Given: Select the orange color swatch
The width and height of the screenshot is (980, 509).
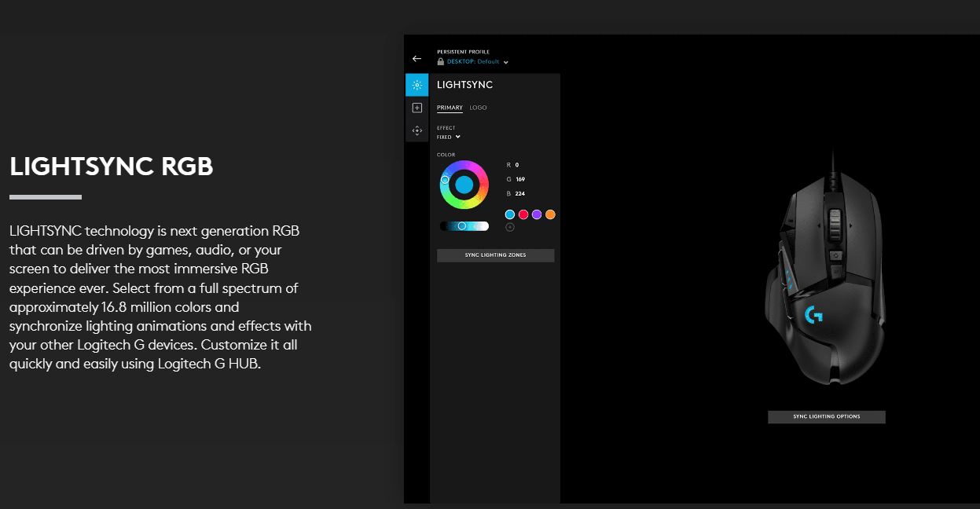Looking at the screenshot, I should click(550, 214).
